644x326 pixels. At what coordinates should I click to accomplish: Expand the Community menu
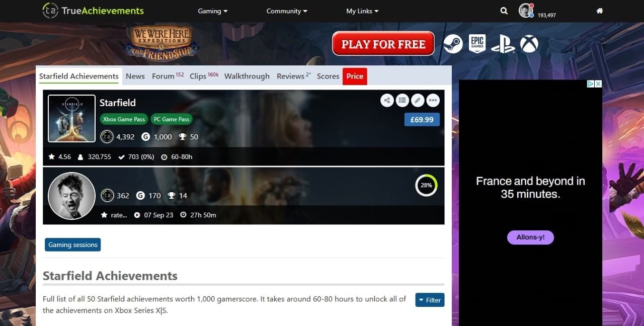[286, 11]
